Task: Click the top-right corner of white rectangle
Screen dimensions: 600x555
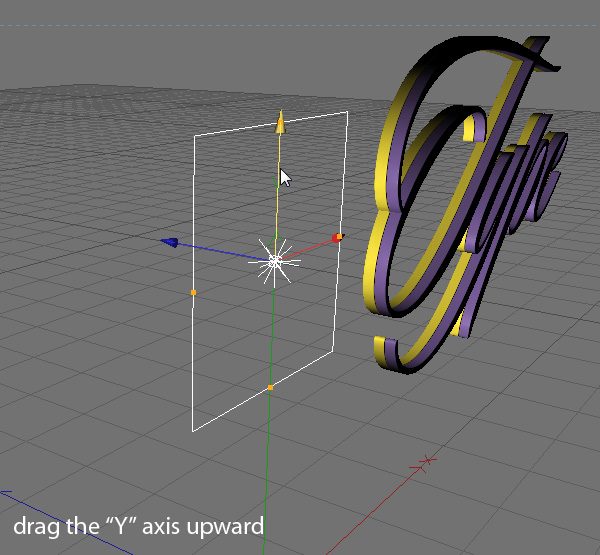Action: pyautogui.click(x=347, y=112)
